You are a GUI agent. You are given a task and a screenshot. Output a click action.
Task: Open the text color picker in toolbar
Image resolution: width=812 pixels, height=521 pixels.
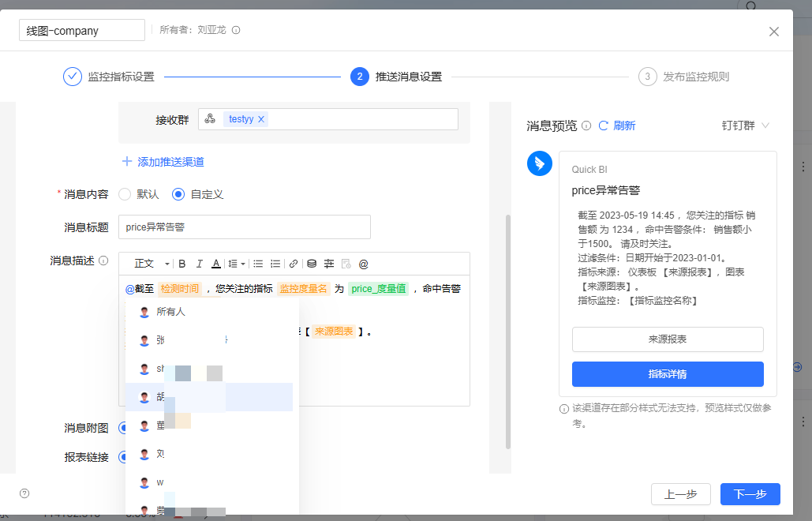pyautogui.click(x=215, y=264)
